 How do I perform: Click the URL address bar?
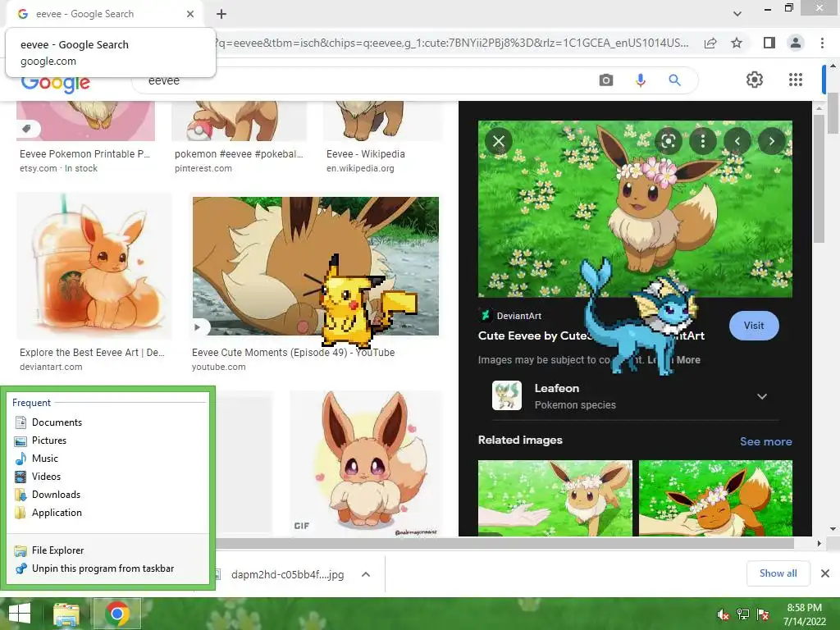453,43
